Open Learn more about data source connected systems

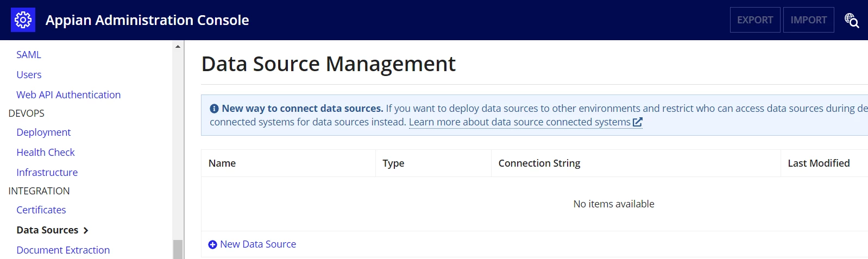[x=520, y=122]
